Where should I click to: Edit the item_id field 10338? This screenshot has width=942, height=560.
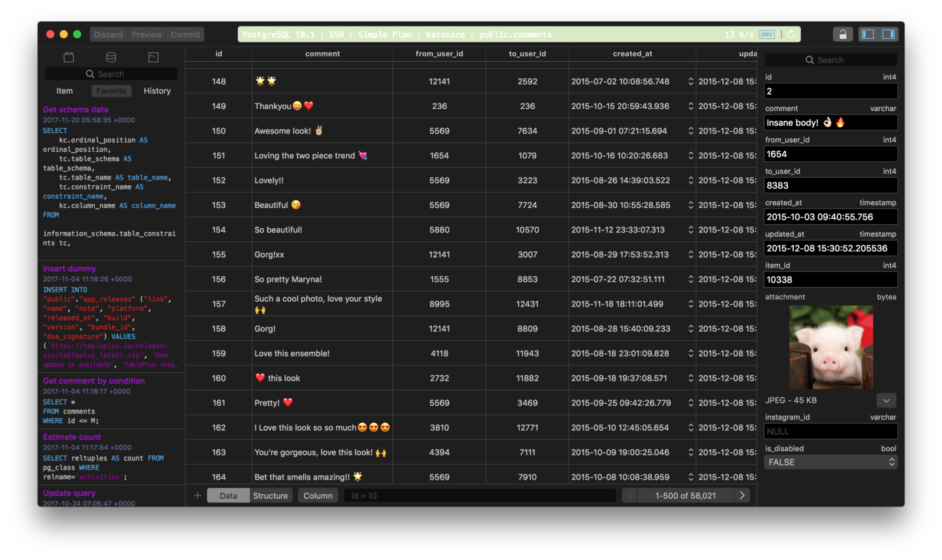[x=831, y=280]
